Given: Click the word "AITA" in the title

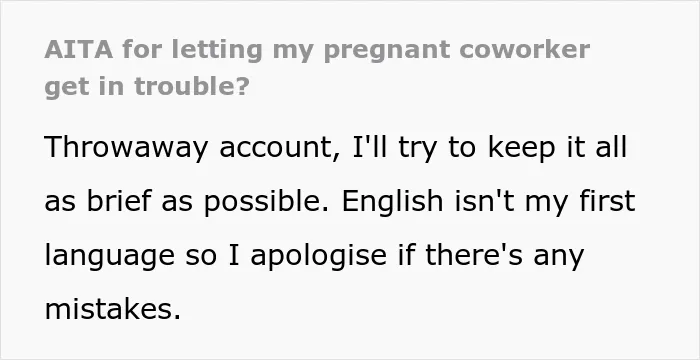Looking at the screenshot, I should (x=79, y=49).
